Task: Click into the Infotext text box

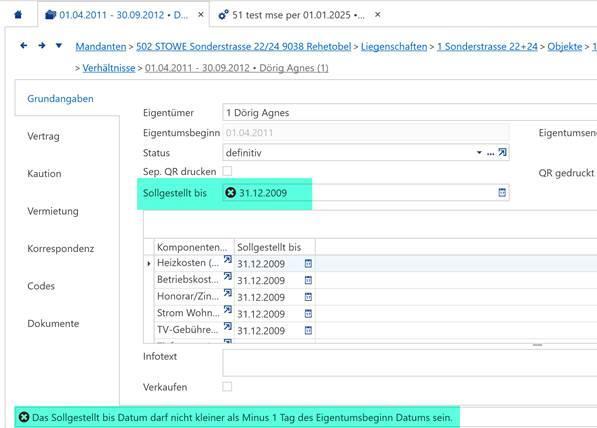Action: [x=409, y=363]
